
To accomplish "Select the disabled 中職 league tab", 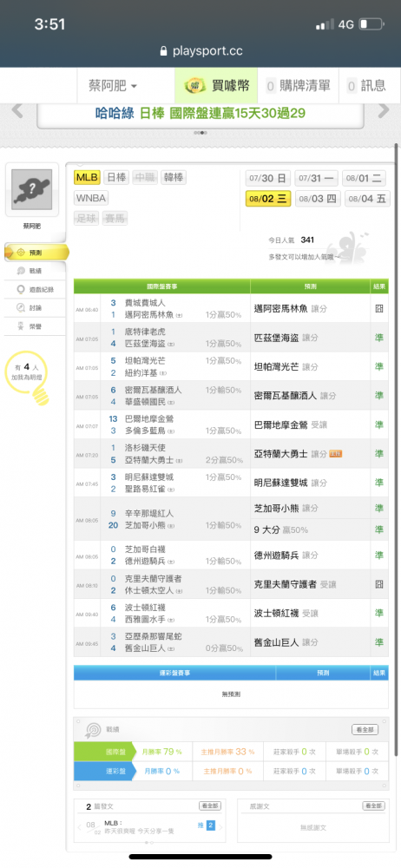I will pyautogui.click(x=145, y=178).
